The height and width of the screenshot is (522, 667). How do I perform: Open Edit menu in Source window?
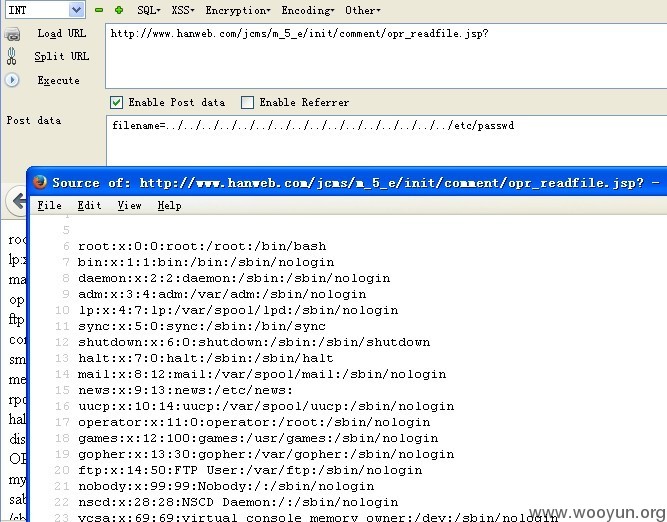pos(89,205)
